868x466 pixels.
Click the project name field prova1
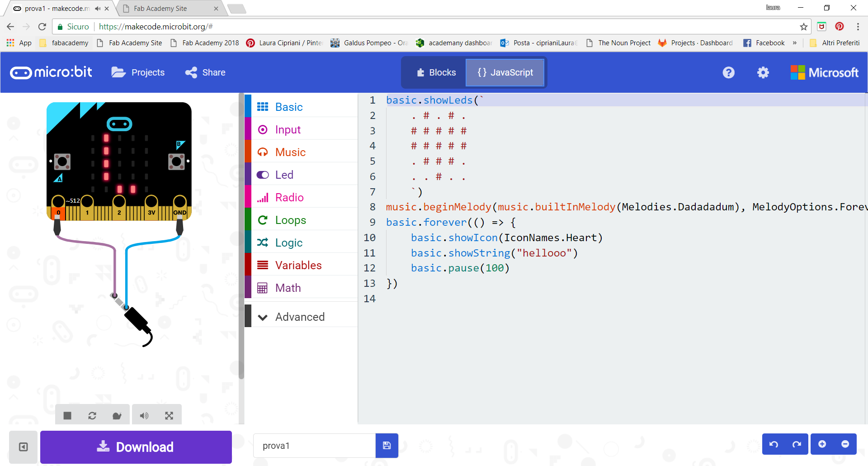click(x=315, y=446)
